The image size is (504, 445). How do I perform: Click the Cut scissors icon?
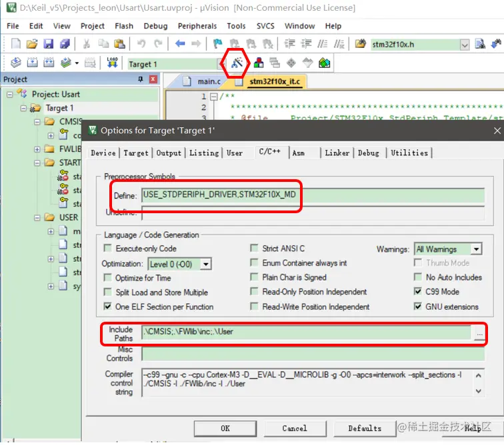(x=87, y=43)
